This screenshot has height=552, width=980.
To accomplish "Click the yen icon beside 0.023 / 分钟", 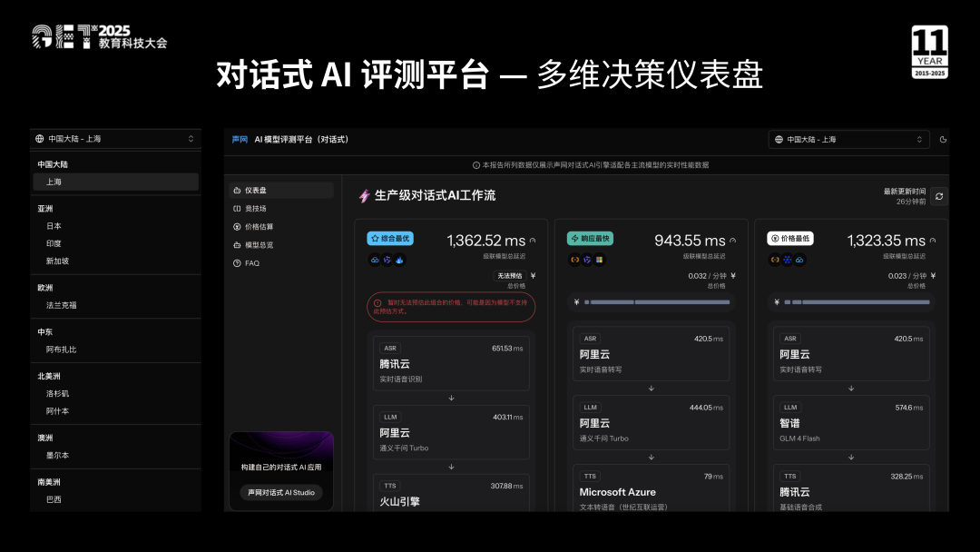I will coord(933,276).
